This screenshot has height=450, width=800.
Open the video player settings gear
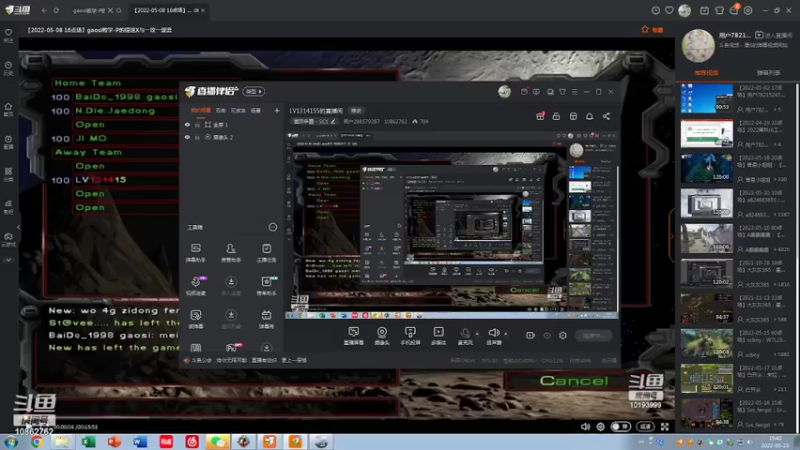pos(601,427)
